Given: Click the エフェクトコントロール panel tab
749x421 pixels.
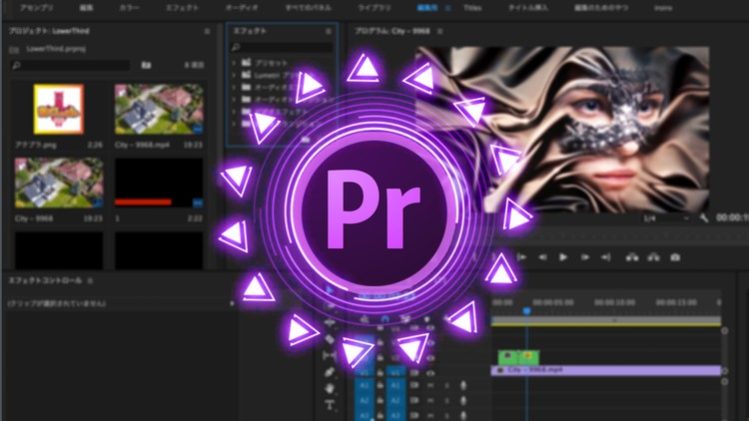Looking at the screenshot, I should (x=45, y=281).
